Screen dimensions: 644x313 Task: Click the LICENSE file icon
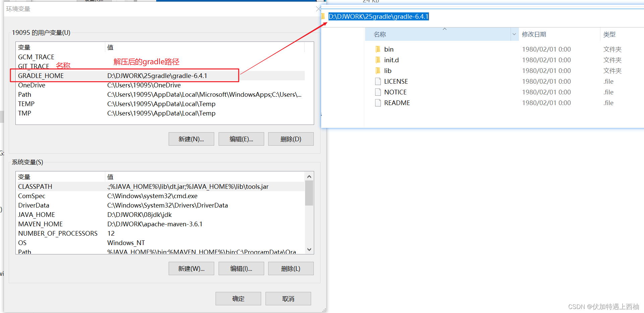(x=378, y=81)
